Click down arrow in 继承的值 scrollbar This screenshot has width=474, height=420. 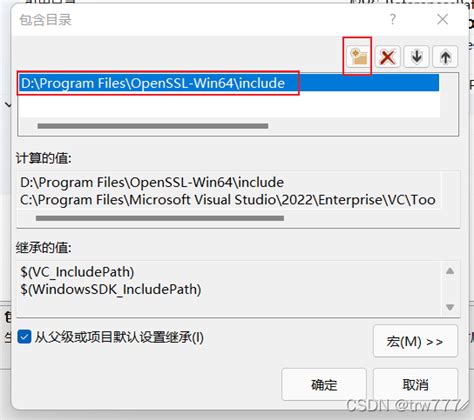click(x=450, y=307)
